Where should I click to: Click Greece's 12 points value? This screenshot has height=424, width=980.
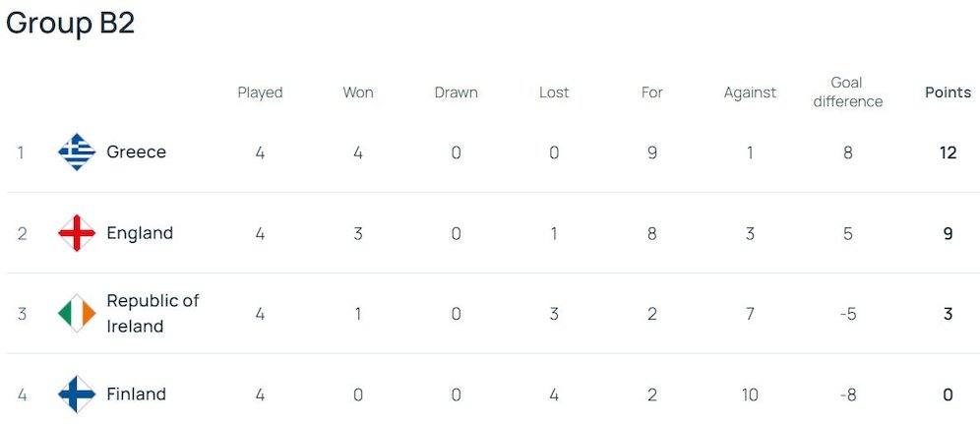948,152
